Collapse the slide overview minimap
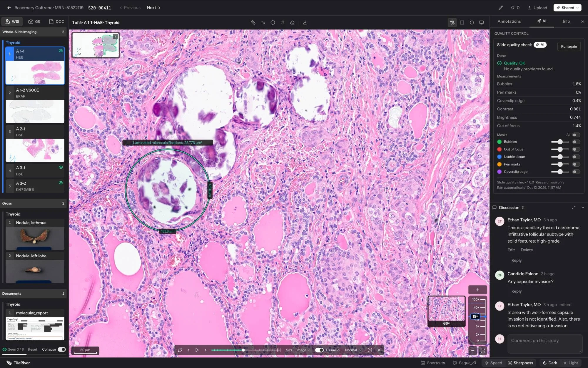The width and height of the screenshot is (588, 368). click(116, 37)
